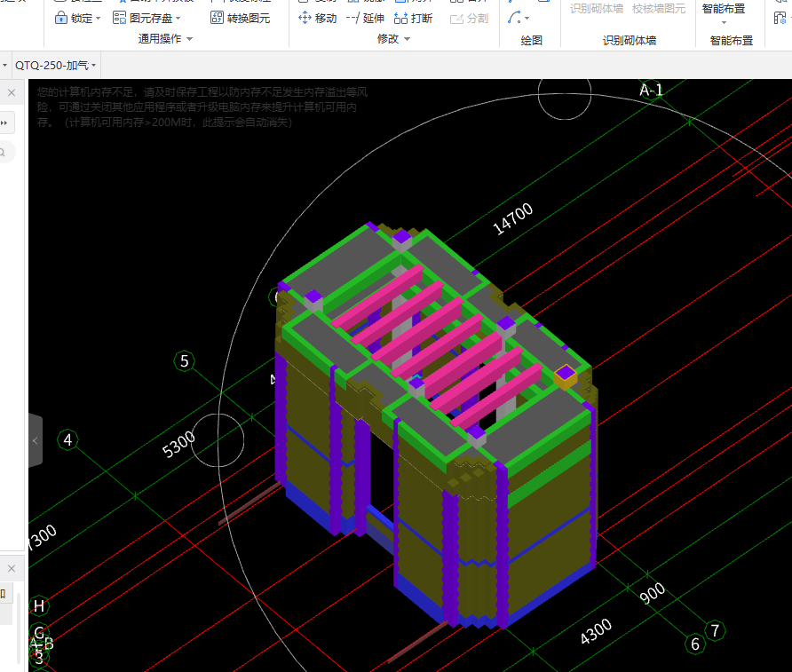This screenshot has width=792, height=672.
Task: Select the 打断 break tool
Action: (x=413, y=18)
